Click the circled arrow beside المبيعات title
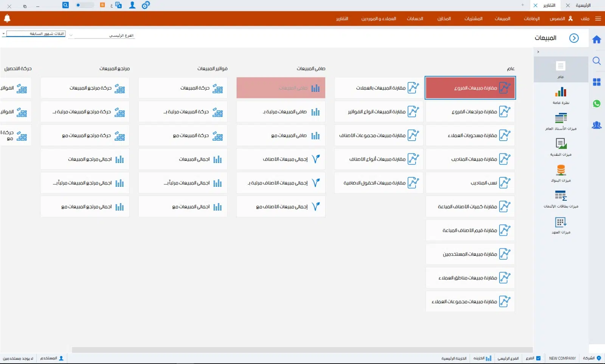The width and height of the screenshot is (605, 364). (x=574, y=38)
